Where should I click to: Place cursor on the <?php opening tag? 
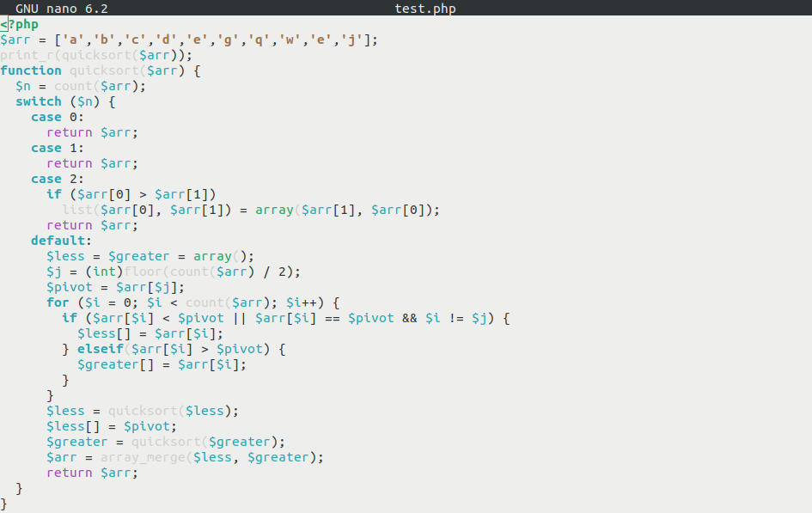(19, 24)
